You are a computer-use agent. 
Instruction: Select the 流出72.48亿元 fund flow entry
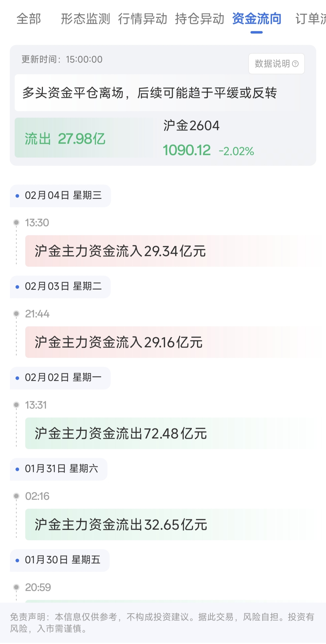tap(121, 433)
